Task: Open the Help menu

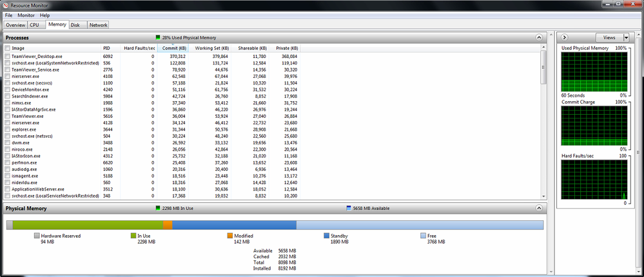Action: click(x=44, y=15)
